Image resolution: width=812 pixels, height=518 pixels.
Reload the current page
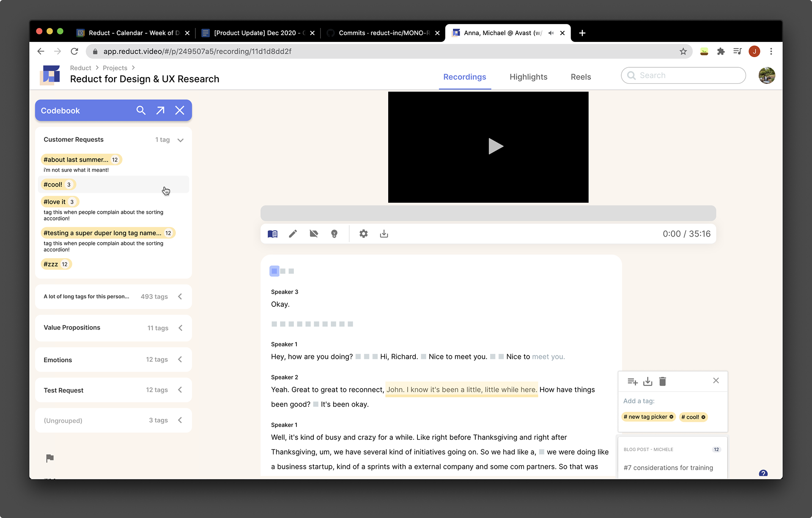point(74,51)
